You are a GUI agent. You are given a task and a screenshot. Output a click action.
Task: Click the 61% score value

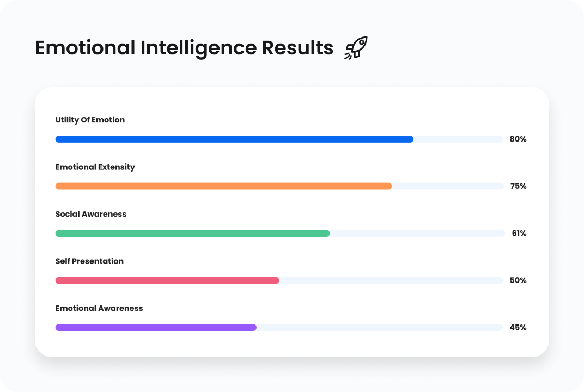click(519, 233)
